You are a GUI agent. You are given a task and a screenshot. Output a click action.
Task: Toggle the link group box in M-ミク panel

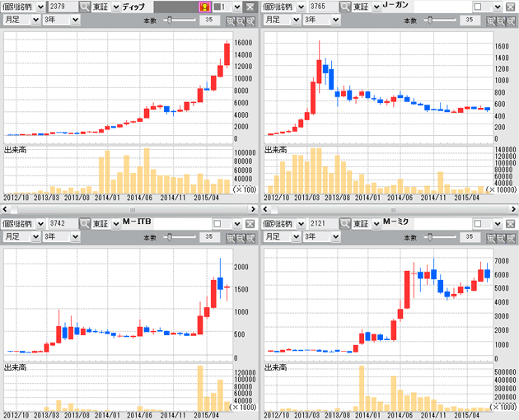point(477,224)
